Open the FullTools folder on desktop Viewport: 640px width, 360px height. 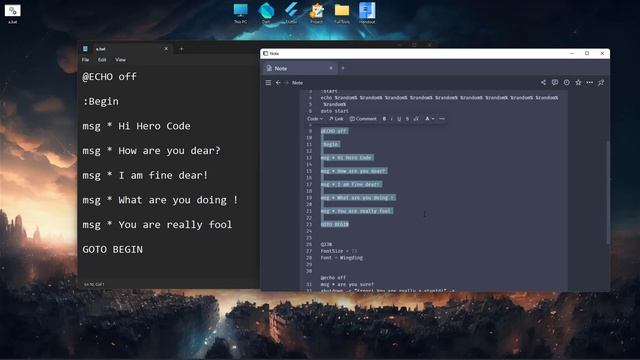[342, 13]
